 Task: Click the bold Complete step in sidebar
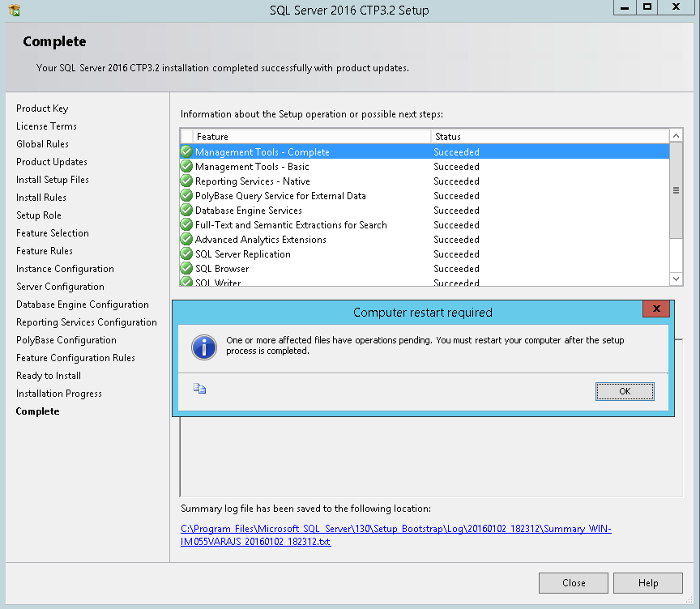37,411
